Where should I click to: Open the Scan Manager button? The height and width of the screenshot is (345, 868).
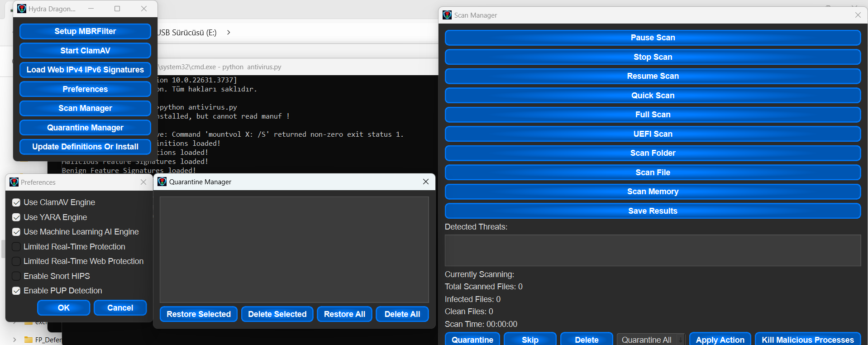point(85,108)
